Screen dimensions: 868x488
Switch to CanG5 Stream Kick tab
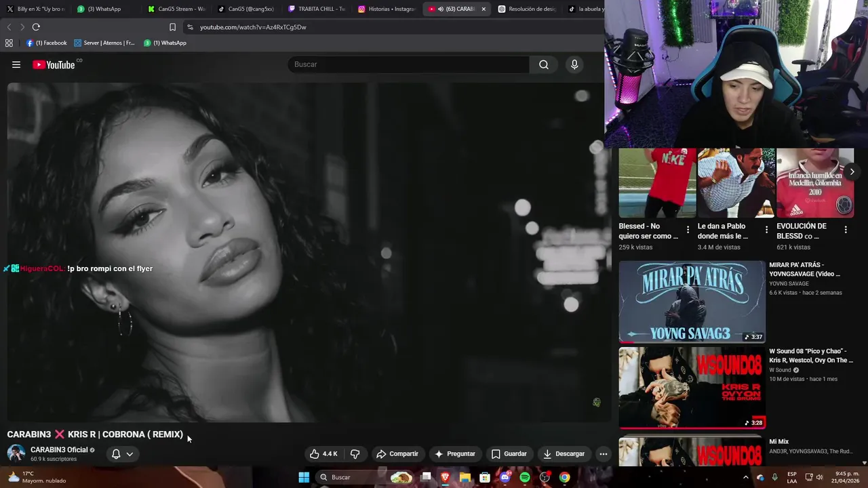coord(176,9)
